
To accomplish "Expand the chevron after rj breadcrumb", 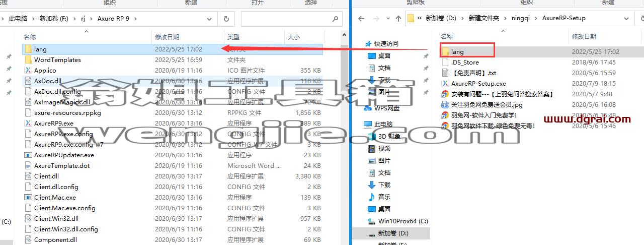I will click(x=91, y=19).
